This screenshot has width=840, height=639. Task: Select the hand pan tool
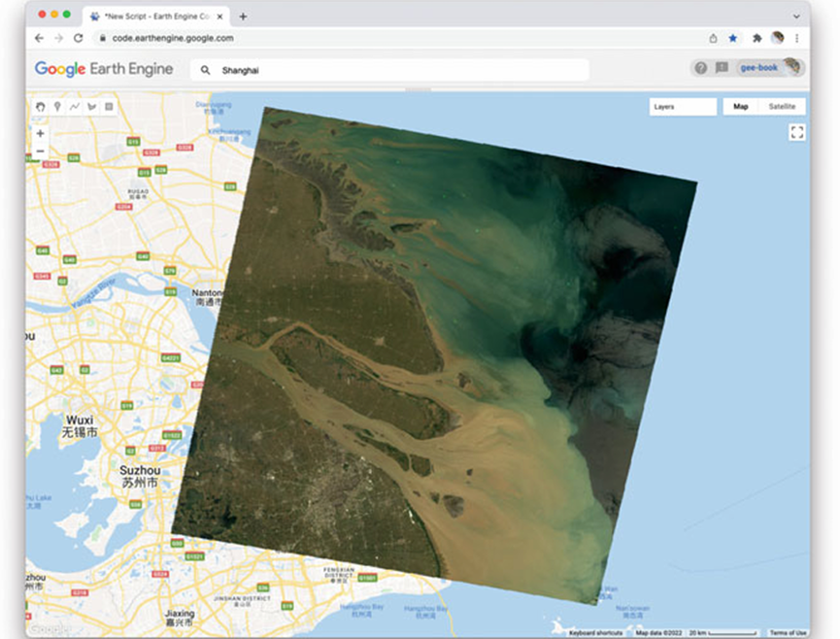[40, 107]
